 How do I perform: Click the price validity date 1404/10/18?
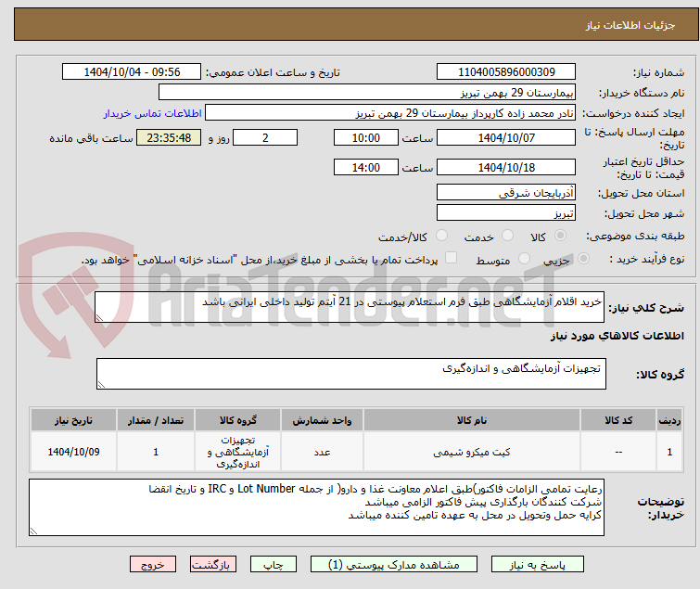coord(506,167)
